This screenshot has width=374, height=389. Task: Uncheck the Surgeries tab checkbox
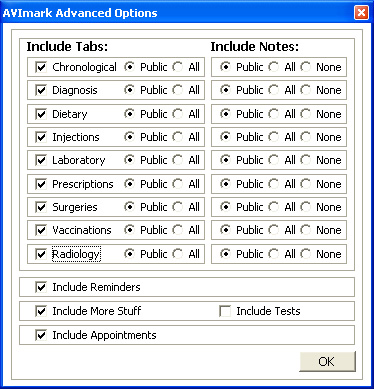tap(41, 207)
